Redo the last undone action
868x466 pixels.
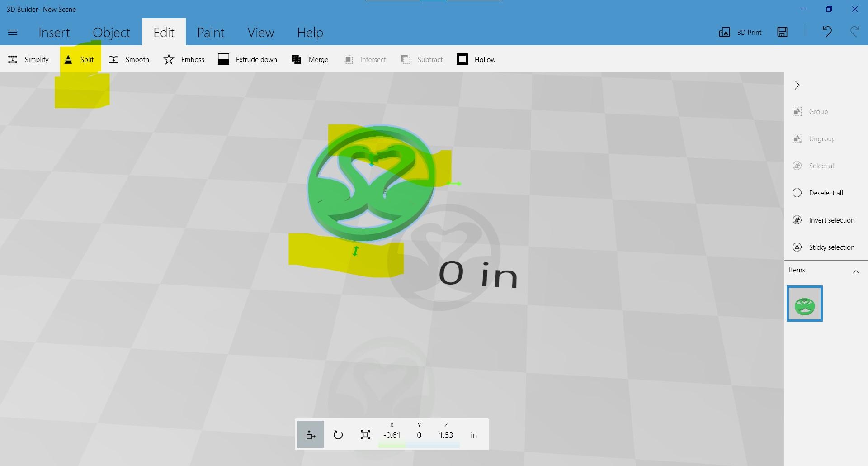coord(854,32)
